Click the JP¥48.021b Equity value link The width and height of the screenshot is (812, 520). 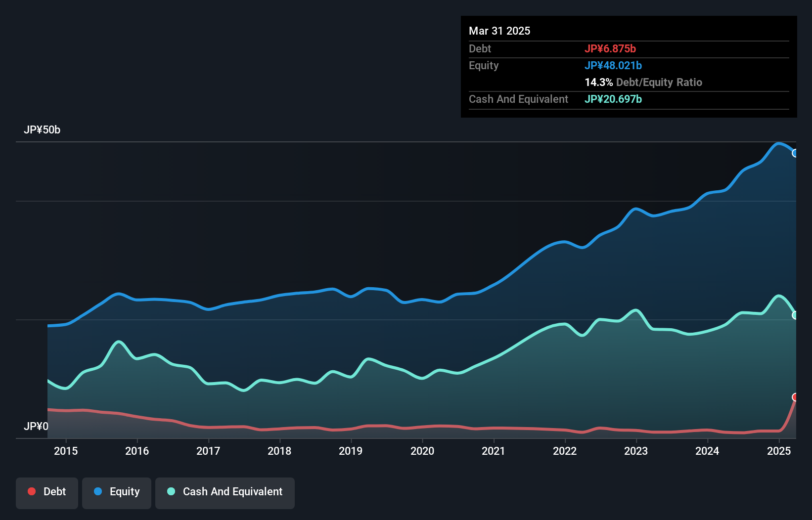[x=614, y=65]
